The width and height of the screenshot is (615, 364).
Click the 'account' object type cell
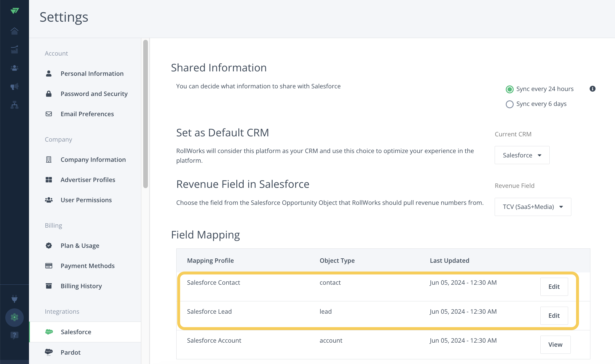[331, 340]
